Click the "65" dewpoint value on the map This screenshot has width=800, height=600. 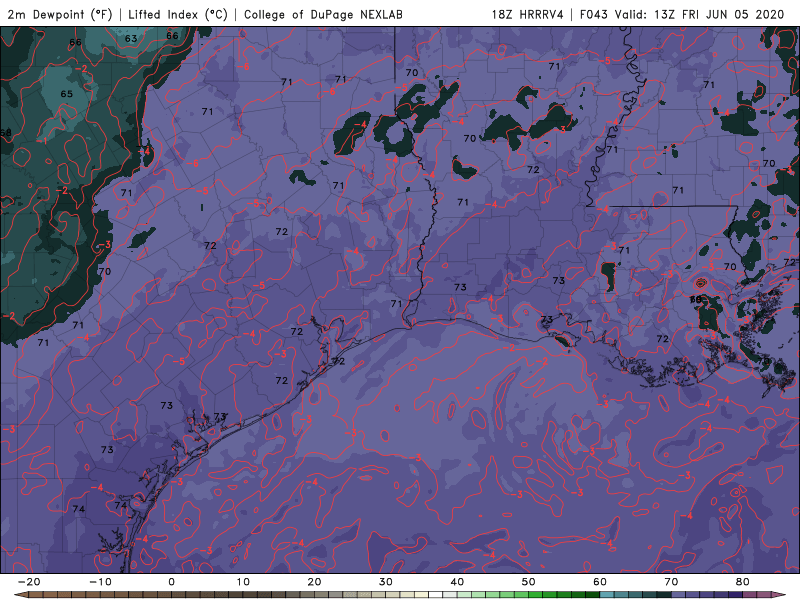67,94
